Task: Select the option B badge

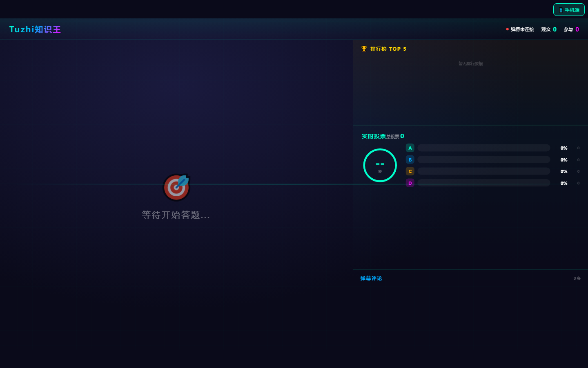Action: (x=410, y=159)
